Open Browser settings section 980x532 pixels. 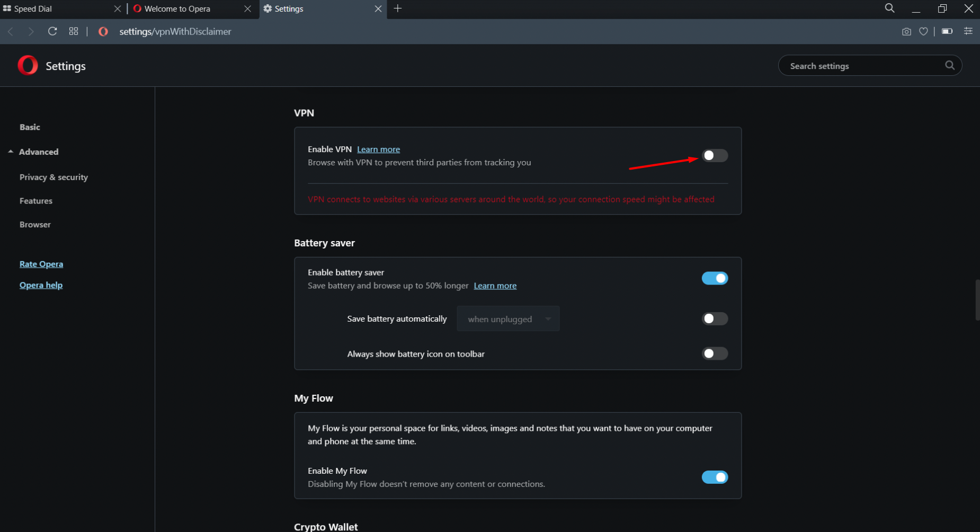(x=35, y=225)
